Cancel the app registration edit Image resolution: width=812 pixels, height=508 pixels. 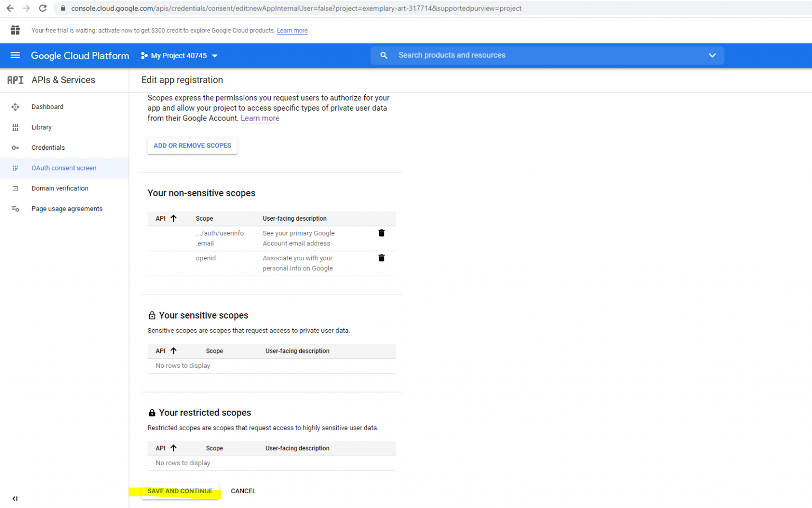pyautogui.click(x=243, y=491)
